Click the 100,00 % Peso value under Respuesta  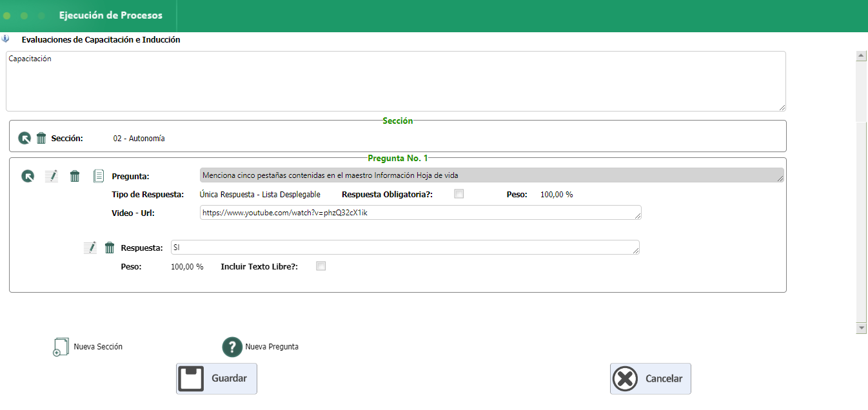click(187, 266)
